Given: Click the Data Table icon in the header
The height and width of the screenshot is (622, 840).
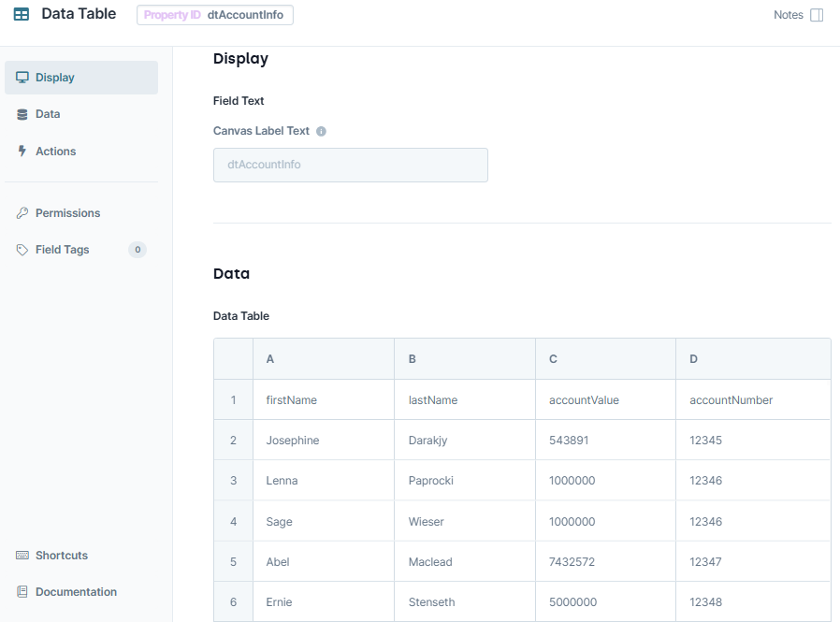Looking at the screenshot, I should click(x=21, y=14).
